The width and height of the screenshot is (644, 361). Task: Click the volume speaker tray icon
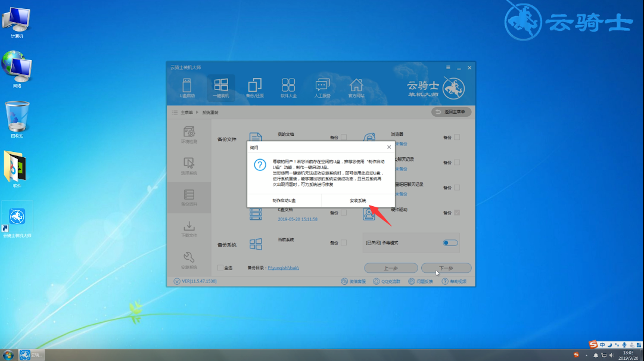click(612, 355)
